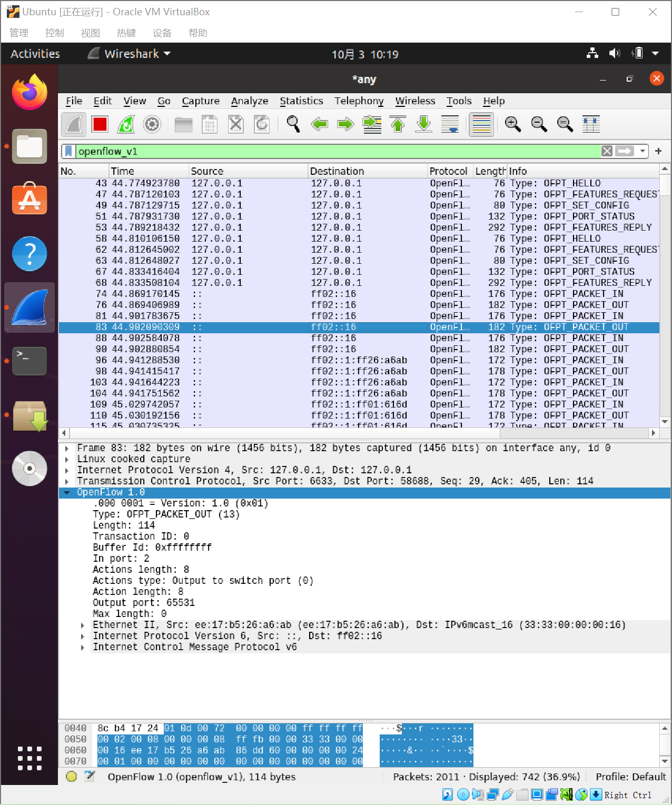Expand Internet Control Message Protocol v6 node
The height and width of the screenshot is (805, 672).
(83, 647)
